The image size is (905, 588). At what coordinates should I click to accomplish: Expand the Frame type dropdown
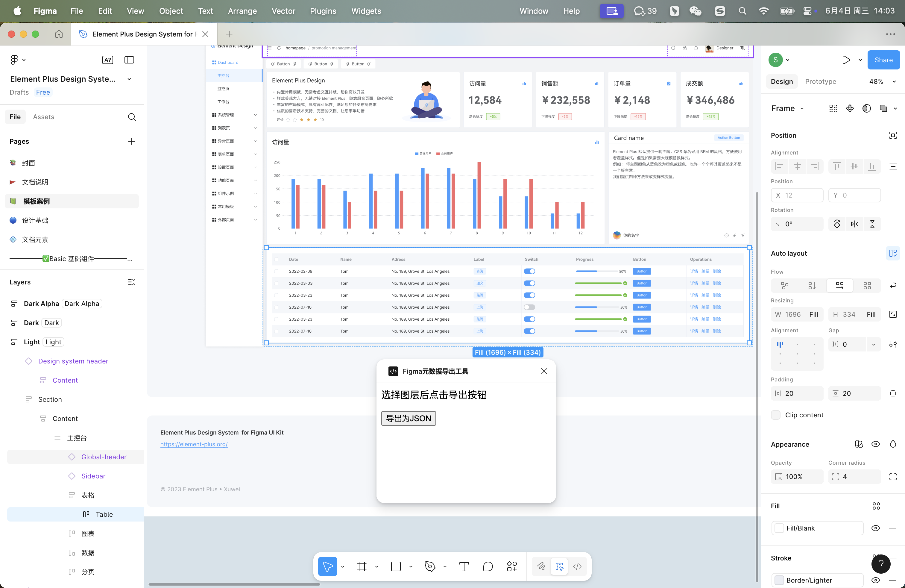(x=802, y=108)
